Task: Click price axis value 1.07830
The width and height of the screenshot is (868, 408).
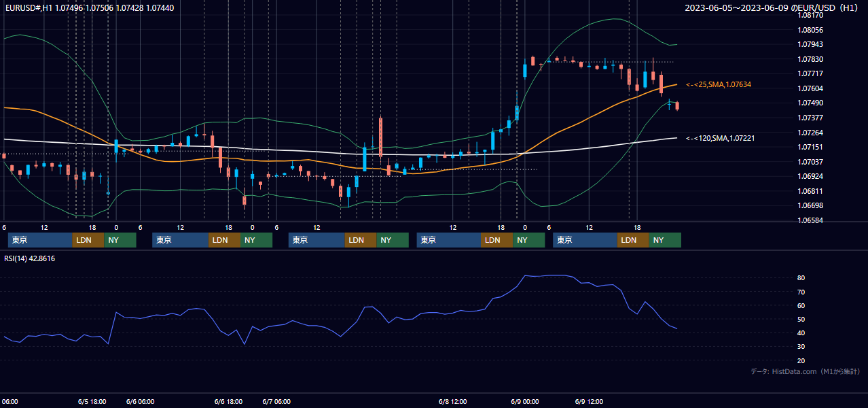Action: (x=811, y=60)
